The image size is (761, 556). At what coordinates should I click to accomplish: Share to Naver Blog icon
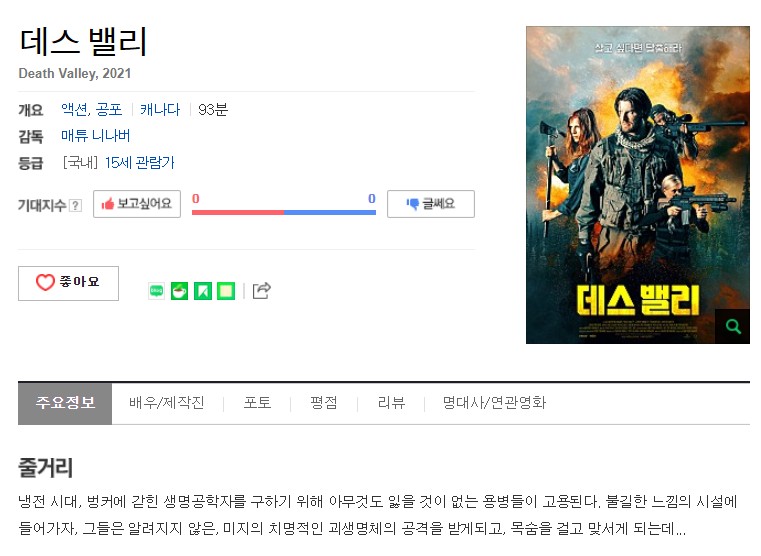click(x=156, y=291)
